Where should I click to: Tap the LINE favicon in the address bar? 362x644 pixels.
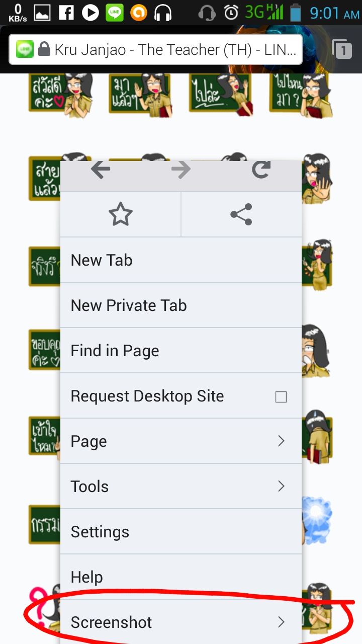(25, 49)
